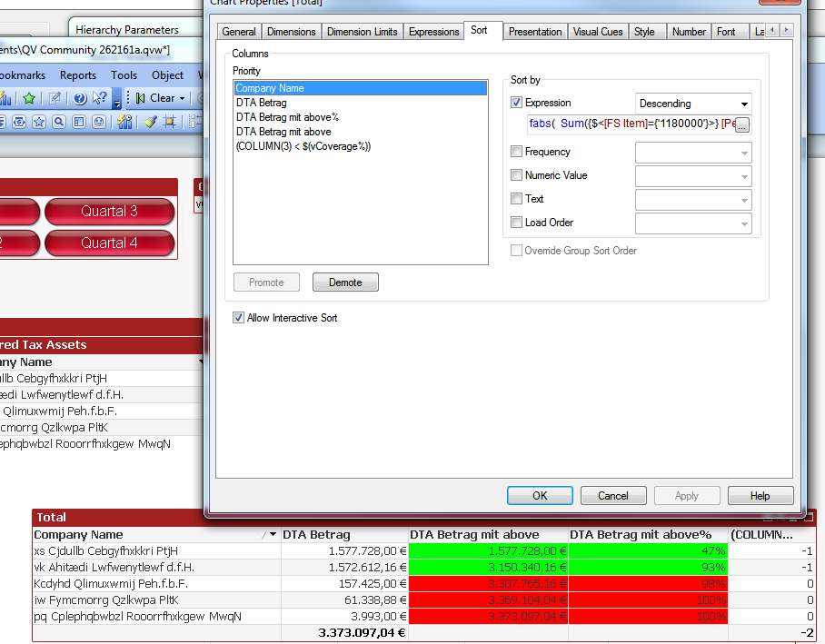Image resolution: width=825 pixels, height=644 pixels.
Task: Click the Help button in dialog
Action: point(760,496)
